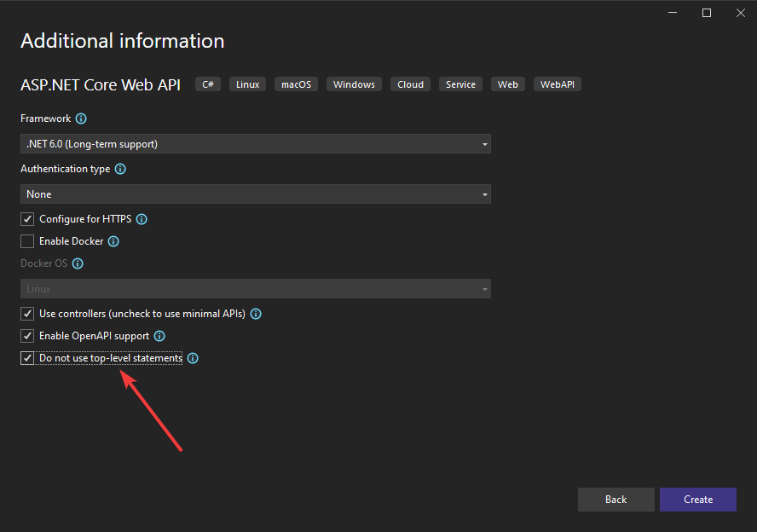Click the top-level statements info icon
The width and height of the screenshot is (757, 532).
193,358
